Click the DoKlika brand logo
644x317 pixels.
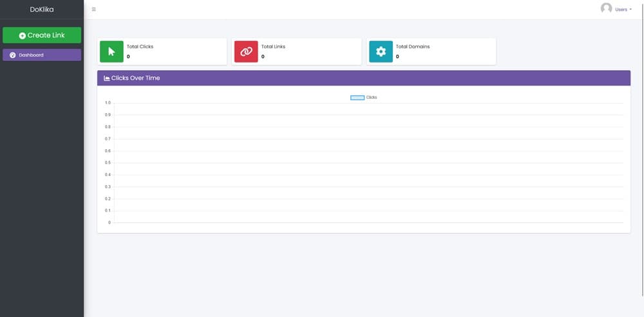(x=42, y=10)
